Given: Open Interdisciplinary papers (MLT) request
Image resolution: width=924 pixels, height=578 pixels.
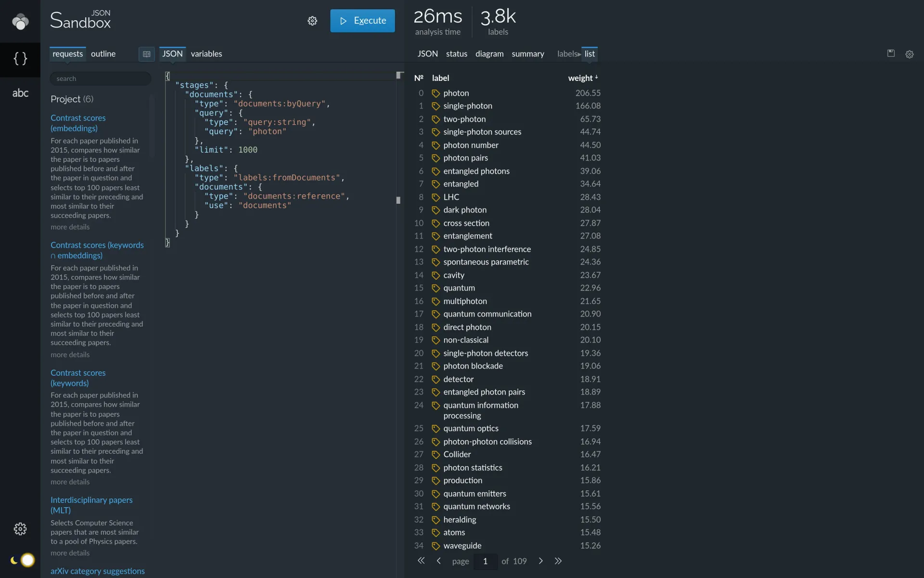Looking at the screenshot, I should (x=91, y=505).
